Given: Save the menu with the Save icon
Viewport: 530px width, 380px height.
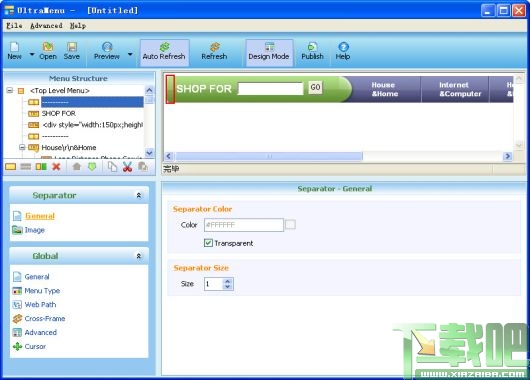Looking at the screenshot, I should (72, 51).
